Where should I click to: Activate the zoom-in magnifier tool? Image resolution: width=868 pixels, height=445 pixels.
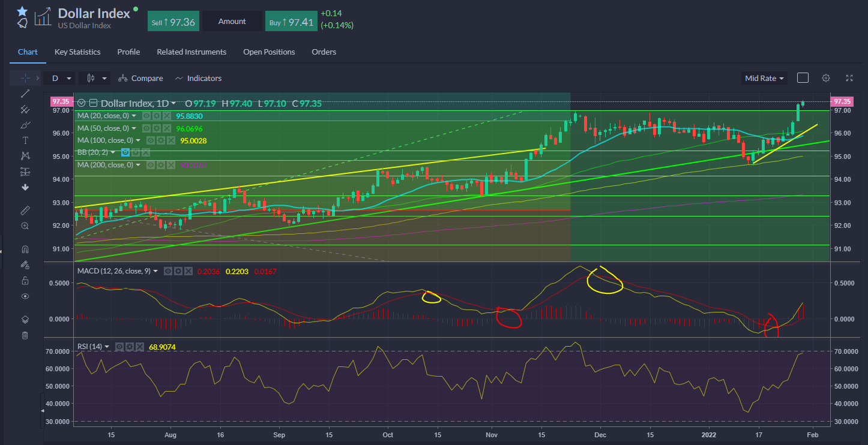click(25, 226)
